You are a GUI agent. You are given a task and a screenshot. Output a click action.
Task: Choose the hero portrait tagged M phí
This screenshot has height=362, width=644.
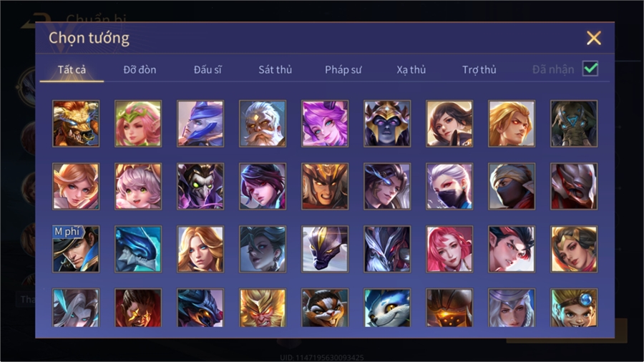click(76, 249)
